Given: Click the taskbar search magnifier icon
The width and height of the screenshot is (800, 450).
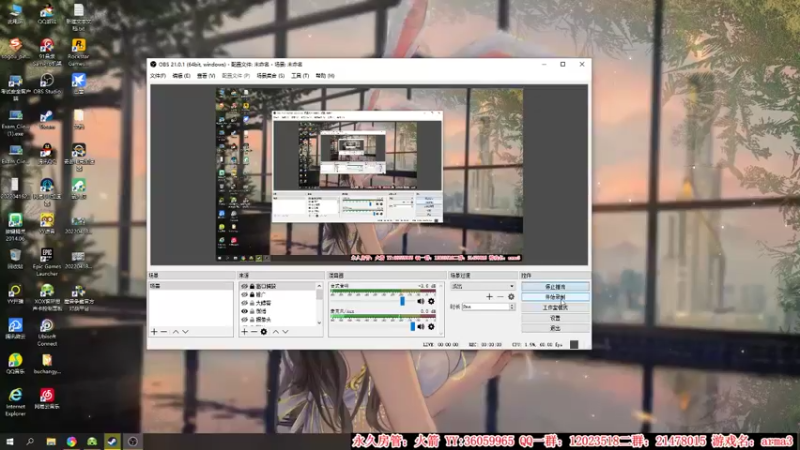Looking at the screenshot, I should pyautogui.click(x=30, y=441).
